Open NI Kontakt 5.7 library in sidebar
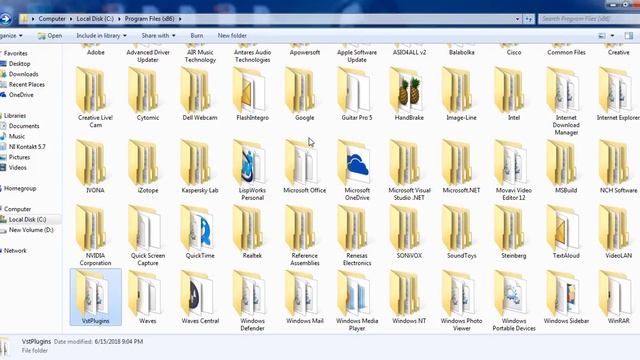 [x=27, y=147]
